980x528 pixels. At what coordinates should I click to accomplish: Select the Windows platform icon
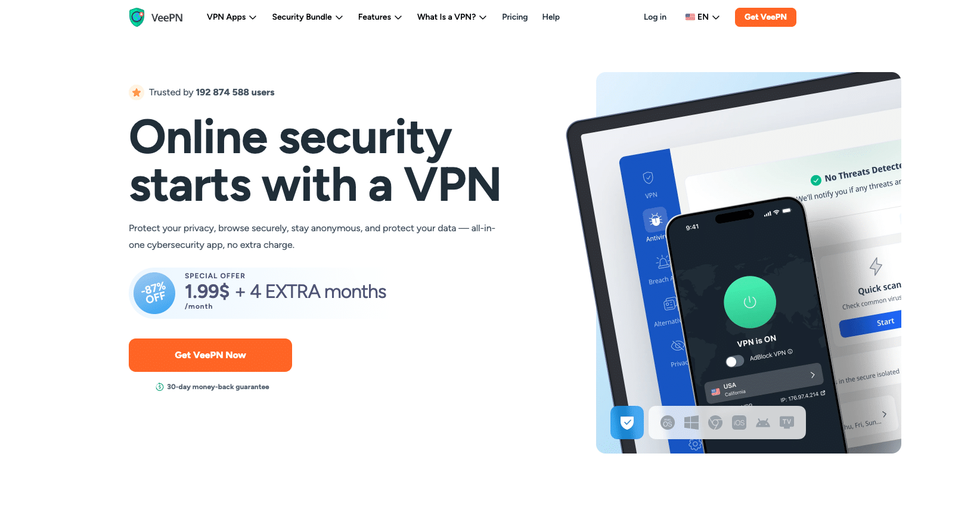click(691, 423)
